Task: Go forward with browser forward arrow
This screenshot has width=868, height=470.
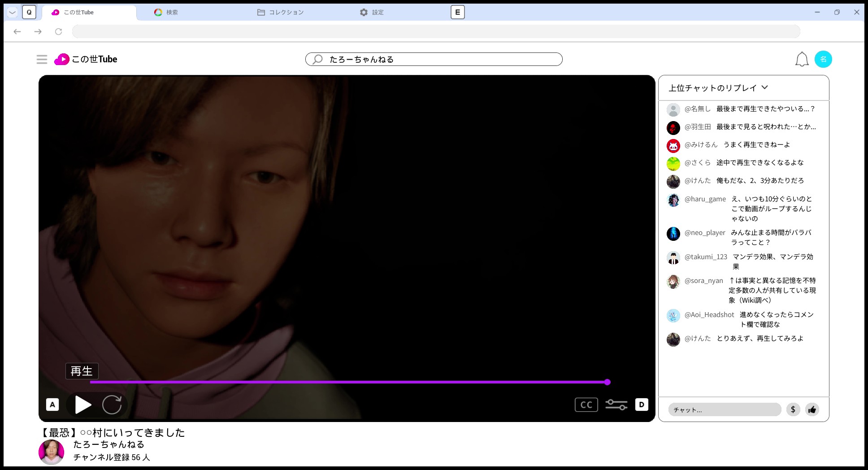Action: 38,31
